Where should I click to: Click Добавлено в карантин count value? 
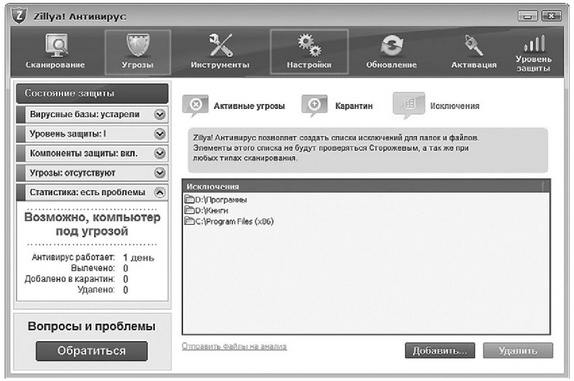(126, 279)
